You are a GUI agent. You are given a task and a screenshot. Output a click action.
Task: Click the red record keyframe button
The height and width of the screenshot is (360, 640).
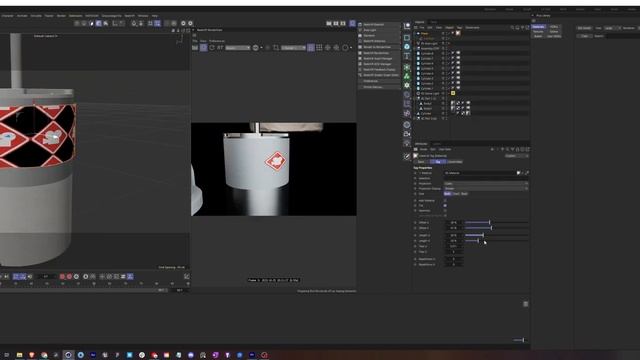pyautogui.click(x=62, y=276)
